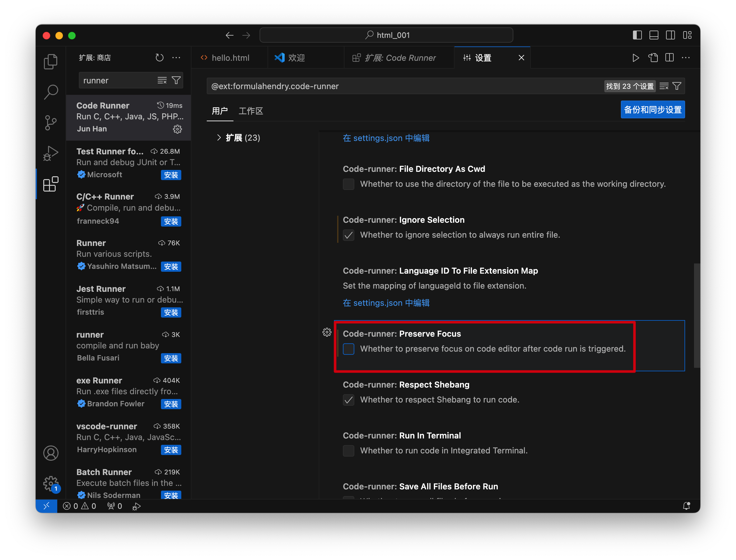Screen dimensions: 736x560
Task: Show errors and warnings count
Action: (x=80, y=506)
